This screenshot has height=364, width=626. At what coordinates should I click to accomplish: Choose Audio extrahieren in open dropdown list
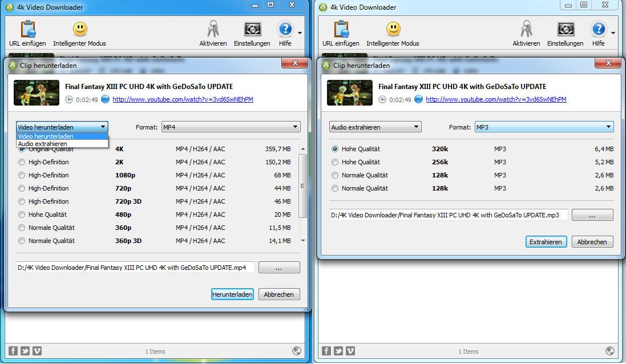point(62,144)
